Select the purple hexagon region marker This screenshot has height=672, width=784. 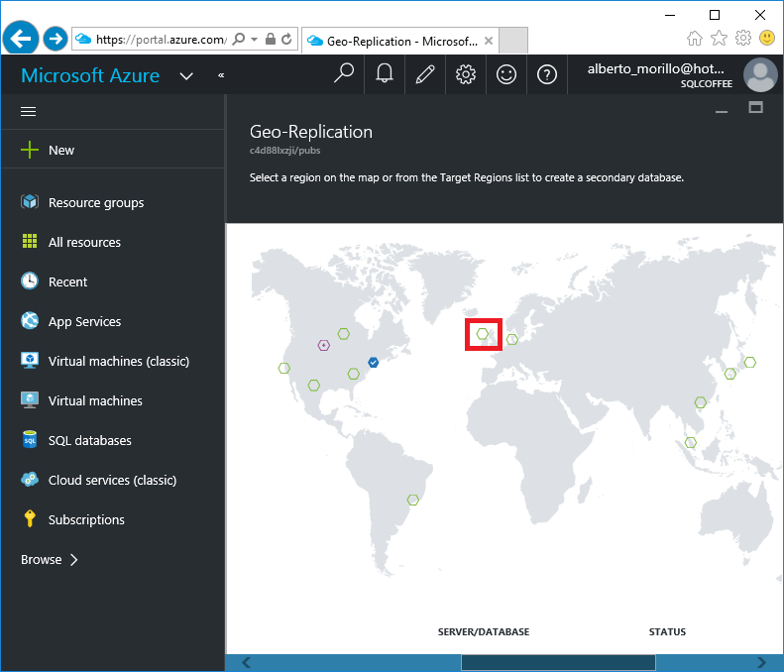pos(323,345)
